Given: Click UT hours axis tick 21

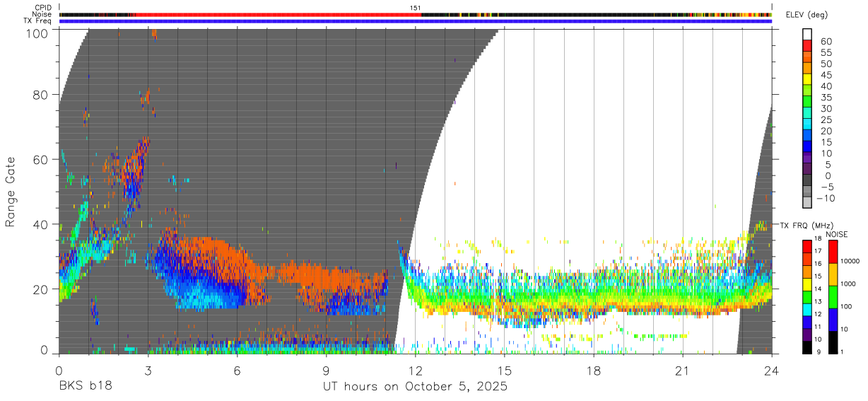Looking at the screenshot, I should tap(683, 370).
